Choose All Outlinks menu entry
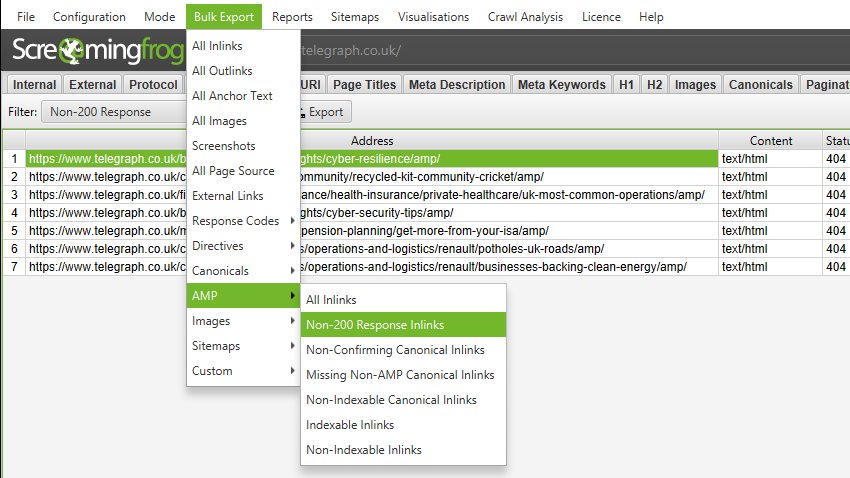The image size is (850, 478). [243, 71]
